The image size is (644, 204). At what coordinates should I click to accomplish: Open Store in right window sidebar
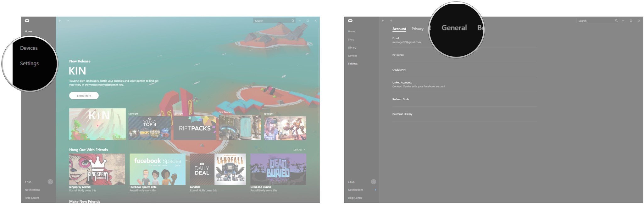tap(351, 40)
